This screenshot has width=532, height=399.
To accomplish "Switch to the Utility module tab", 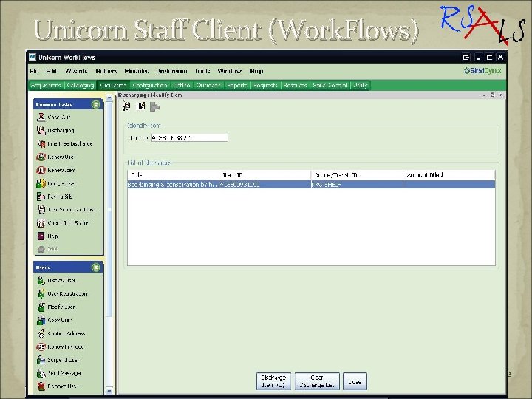I will tap(361, 86).
